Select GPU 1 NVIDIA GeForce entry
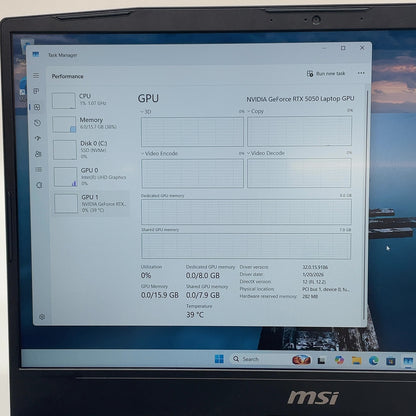The image size is (416, 416). (91, 203)
